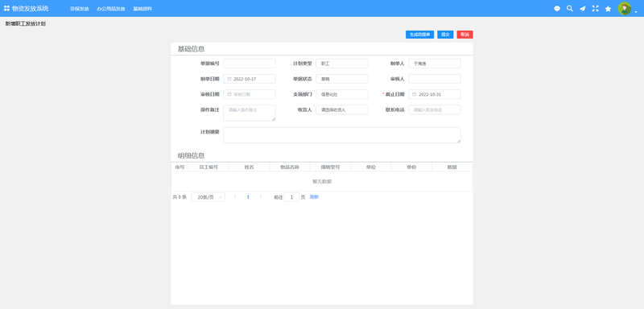This screenshot has width=644, height=309.
Task: Click the 刷新 link in pagination
Action: (x=314, y=197)
